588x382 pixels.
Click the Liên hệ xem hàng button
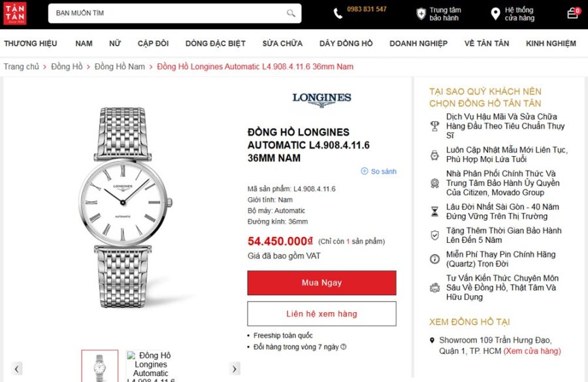(321, 314)
